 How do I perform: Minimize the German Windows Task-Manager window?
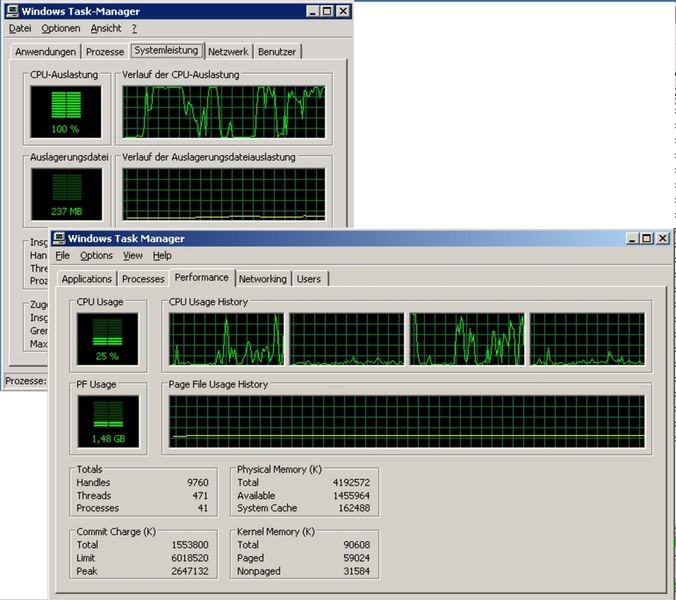pyautogui.click(x=313, y=11)
